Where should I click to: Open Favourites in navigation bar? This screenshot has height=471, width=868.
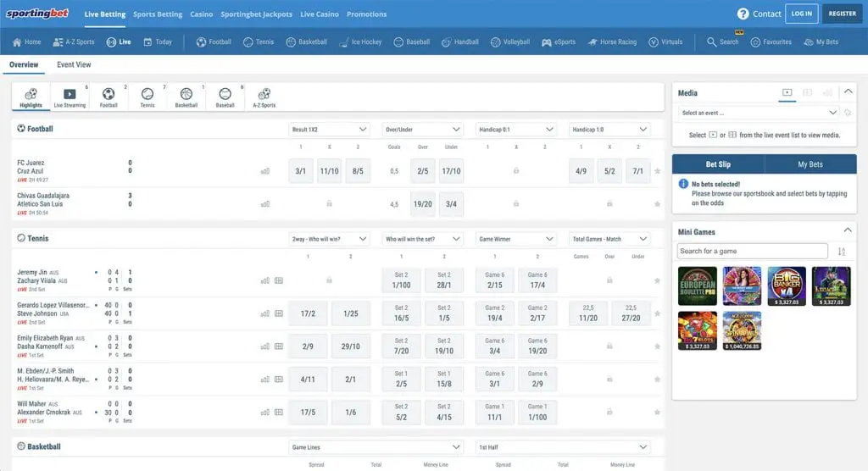point(771,42)
